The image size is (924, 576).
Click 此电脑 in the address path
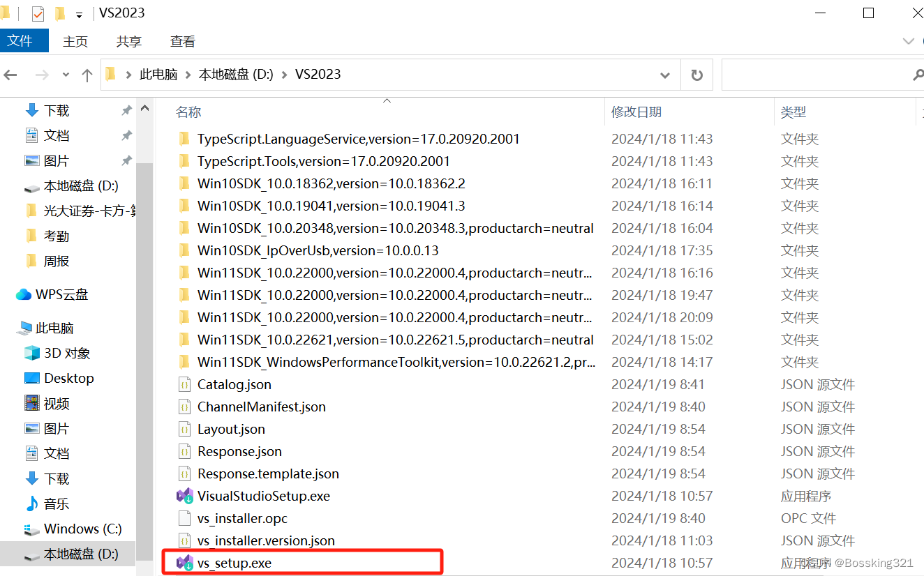pos(158,75)
